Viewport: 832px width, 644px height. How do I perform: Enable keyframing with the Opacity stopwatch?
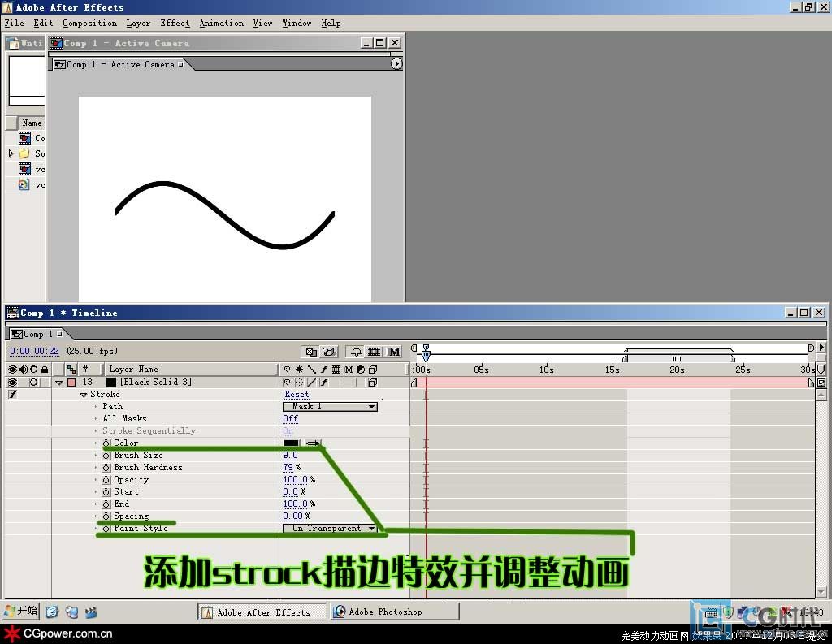[106, 480]
